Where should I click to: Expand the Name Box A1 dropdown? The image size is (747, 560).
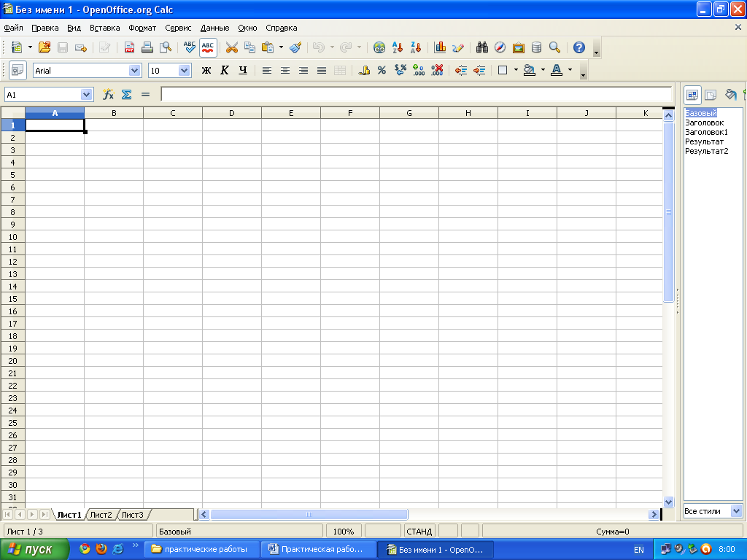(x=86, y=94)
